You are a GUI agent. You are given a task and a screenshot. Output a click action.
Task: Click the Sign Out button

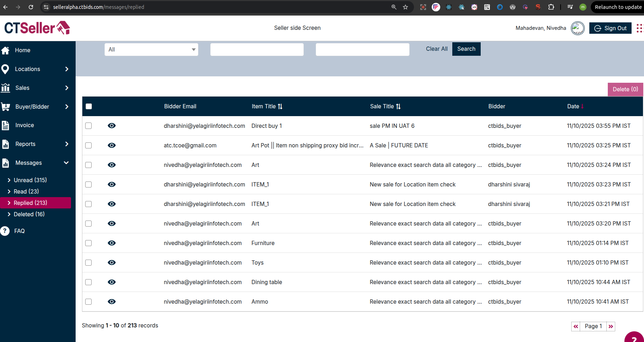[610, 28]
